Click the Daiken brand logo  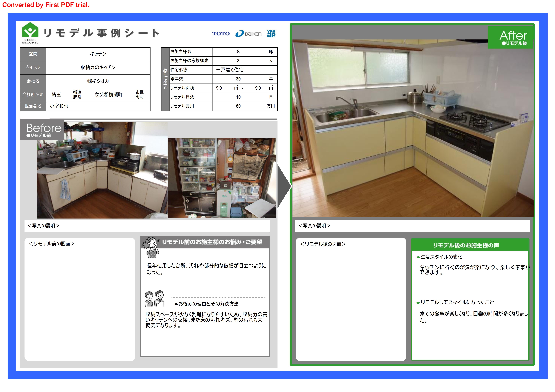(248, 34)
